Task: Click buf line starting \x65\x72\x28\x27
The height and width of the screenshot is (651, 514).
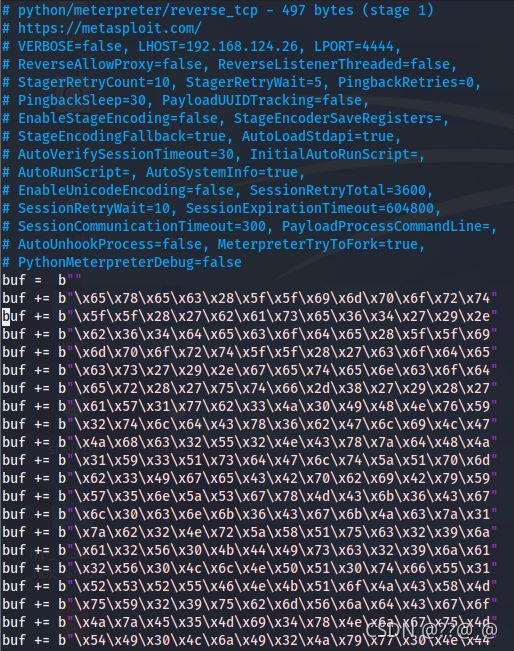Action: click(250, 388)
